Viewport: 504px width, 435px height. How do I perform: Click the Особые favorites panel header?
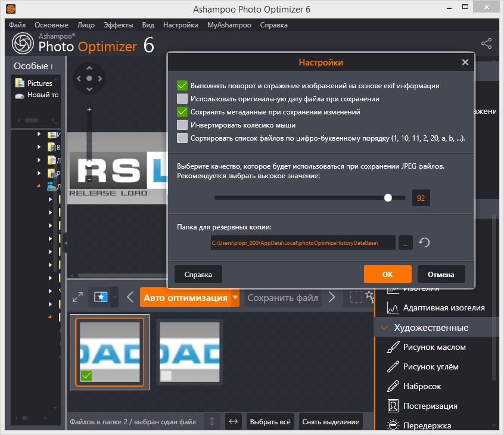(33, 66)
